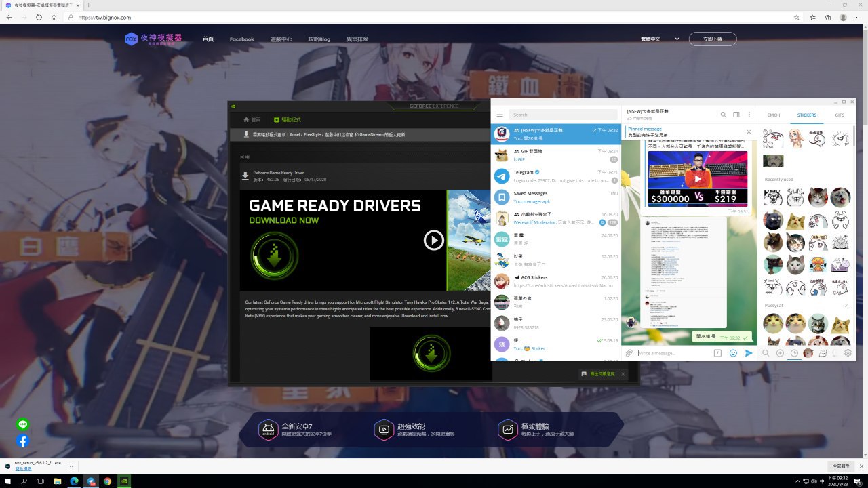The image size is (868, 488).
Task: Open the 繁體中文 language dropdown
Action: pos(660,39)
